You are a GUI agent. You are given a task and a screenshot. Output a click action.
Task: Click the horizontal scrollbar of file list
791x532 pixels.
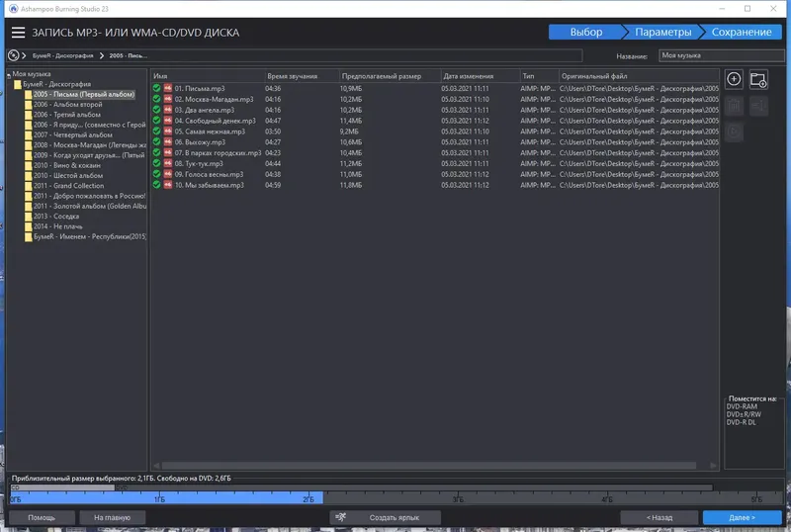pyautogui.click(x=429, y=466)
